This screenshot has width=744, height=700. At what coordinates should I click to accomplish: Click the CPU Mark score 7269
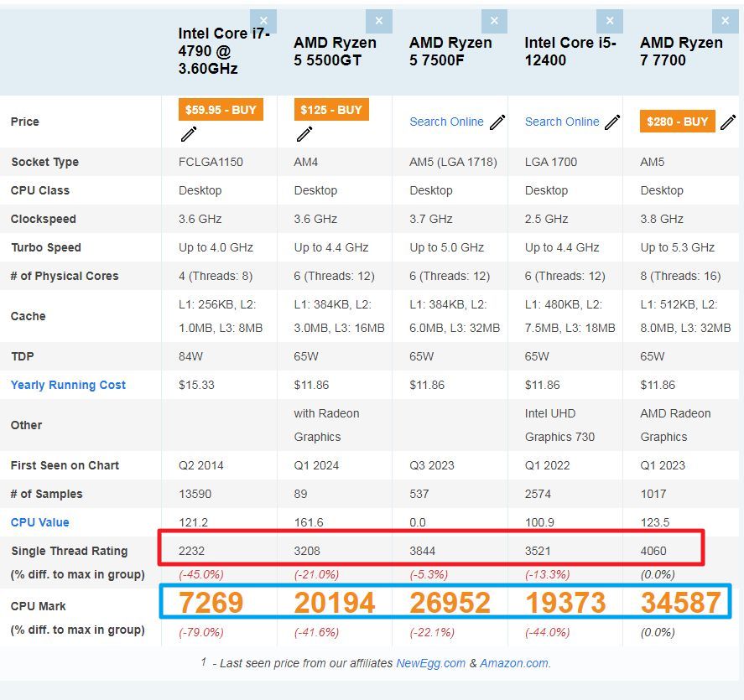coord(211,602)
